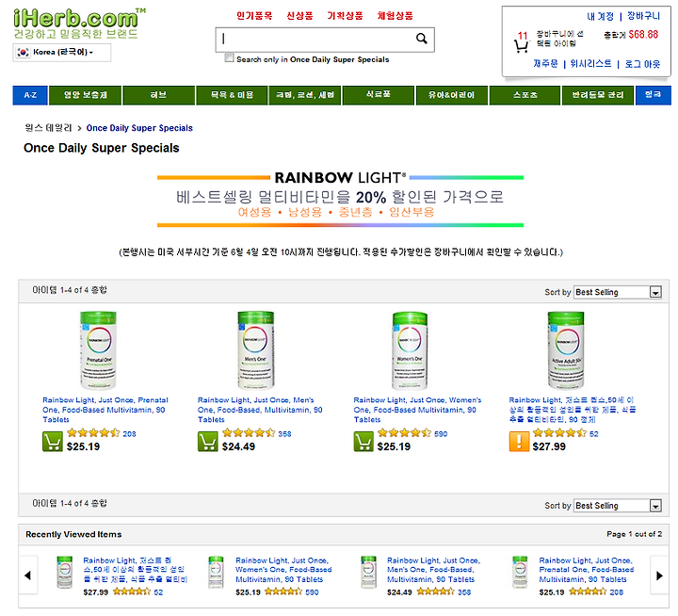Open star rating of Prenatal One (208)
This screenshot has height=616, width=678.
93,432
